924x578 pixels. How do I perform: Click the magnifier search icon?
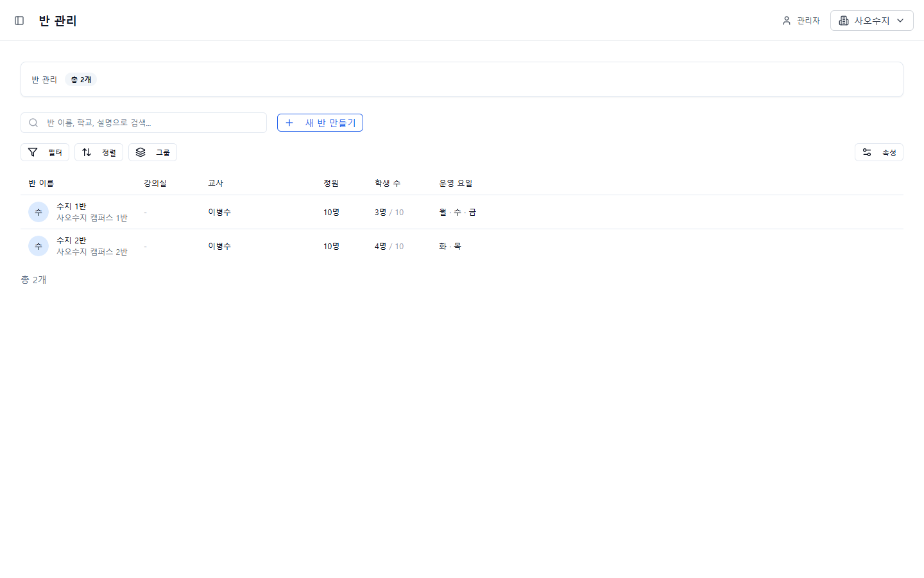[33, 123]
